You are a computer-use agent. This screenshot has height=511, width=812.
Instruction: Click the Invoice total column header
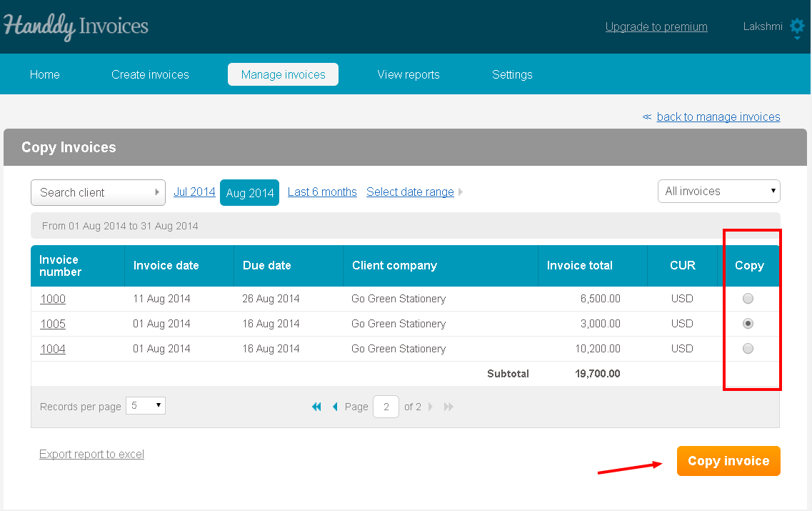pos(593,266)
